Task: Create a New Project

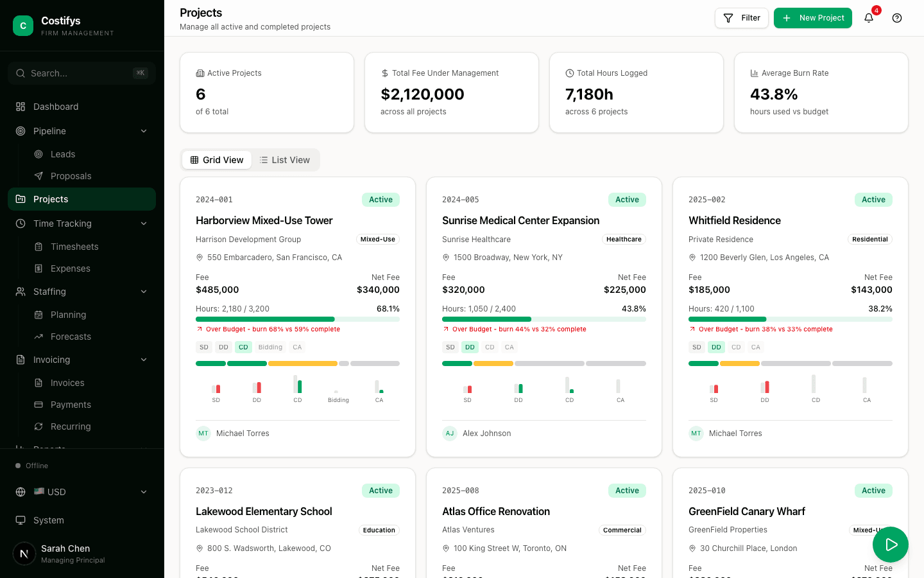Action: click(x=813, y=18)
